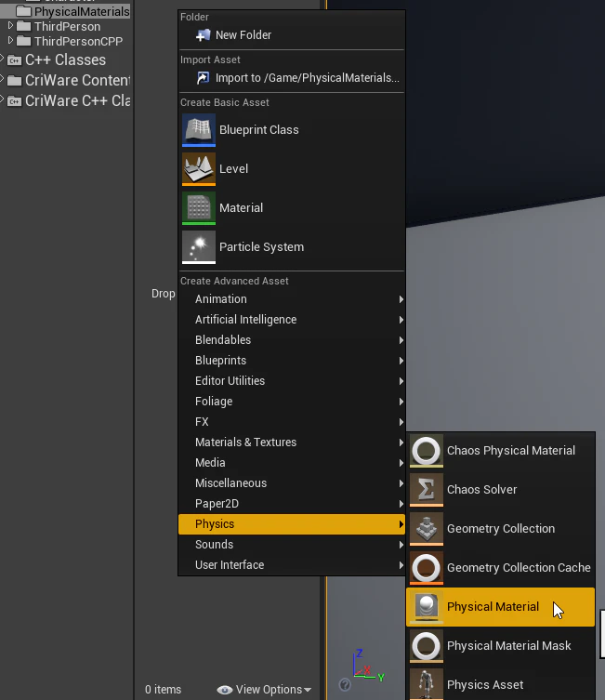Open the User Interface submenu arrow

click(401, 565)
